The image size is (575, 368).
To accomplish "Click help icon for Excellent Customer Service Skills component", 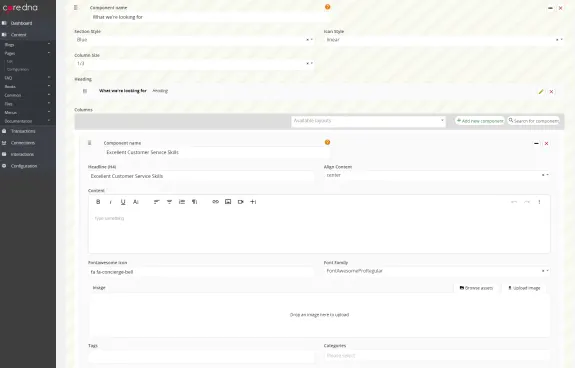I will click(327, 142).
